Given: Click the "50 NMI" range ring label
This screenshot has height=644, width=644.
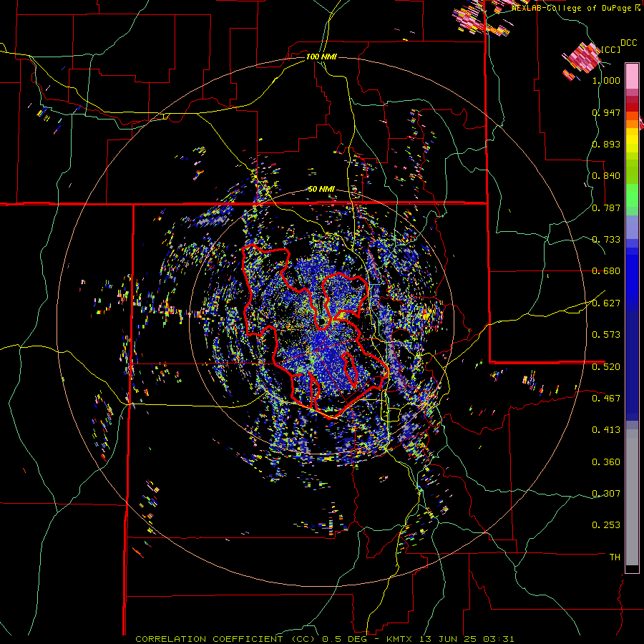Looking at the screenshot, I should click(321, 190).
